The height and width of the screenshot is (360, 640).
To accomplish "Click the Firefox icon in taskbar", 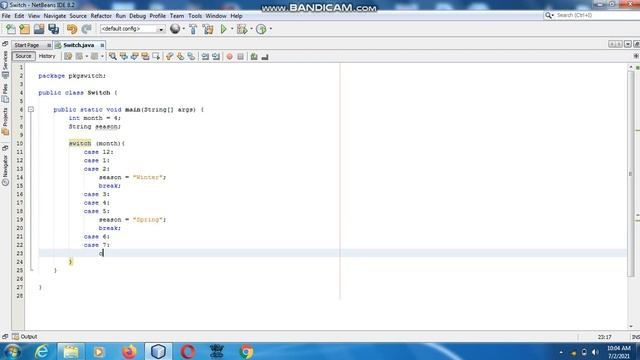I will click(x=129, y=351).
